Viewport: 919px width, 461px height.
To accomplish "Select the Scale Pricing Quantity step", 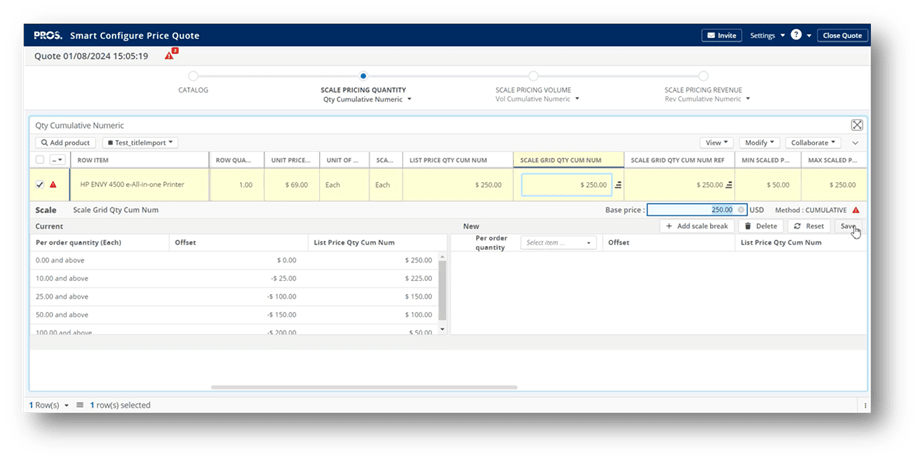I will tap(363, 76).
